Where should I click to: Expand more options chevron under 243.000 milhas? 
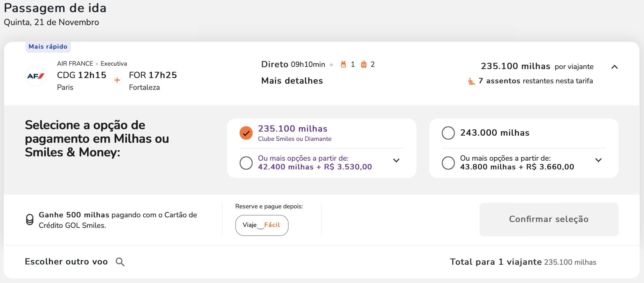point(598,160)
